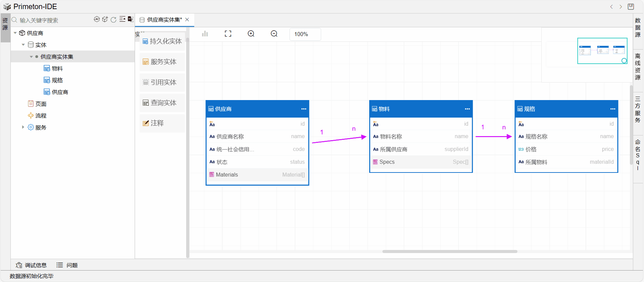Open the 供应商 entity card more menu

(304, 109)
